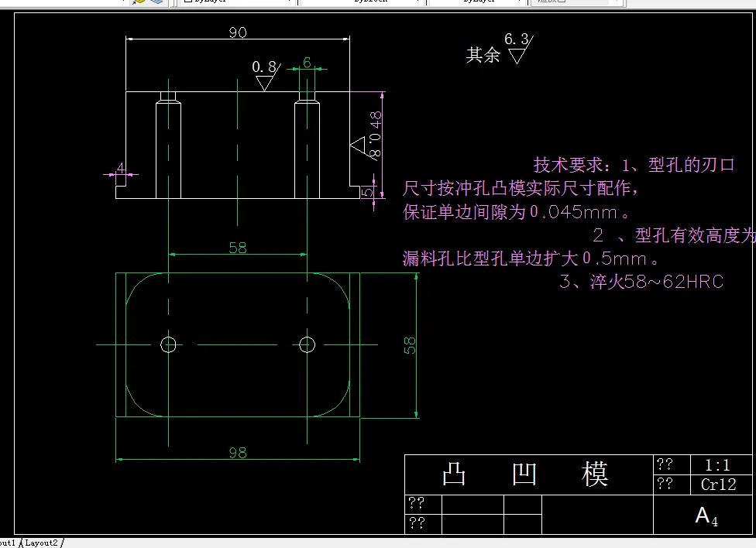Expand the grayed Plot Style dropdown
Viewport: 756px width, 548px height.
(x=577, y=2)
